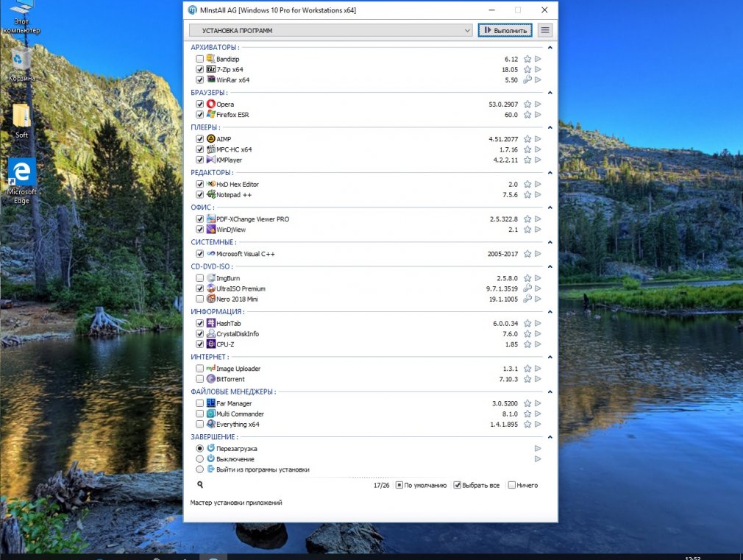Select the Microsoft Edge desktop shortcut
Image resolution: width=743 pixels, height=560 pixels.
(x=21, y=181)
